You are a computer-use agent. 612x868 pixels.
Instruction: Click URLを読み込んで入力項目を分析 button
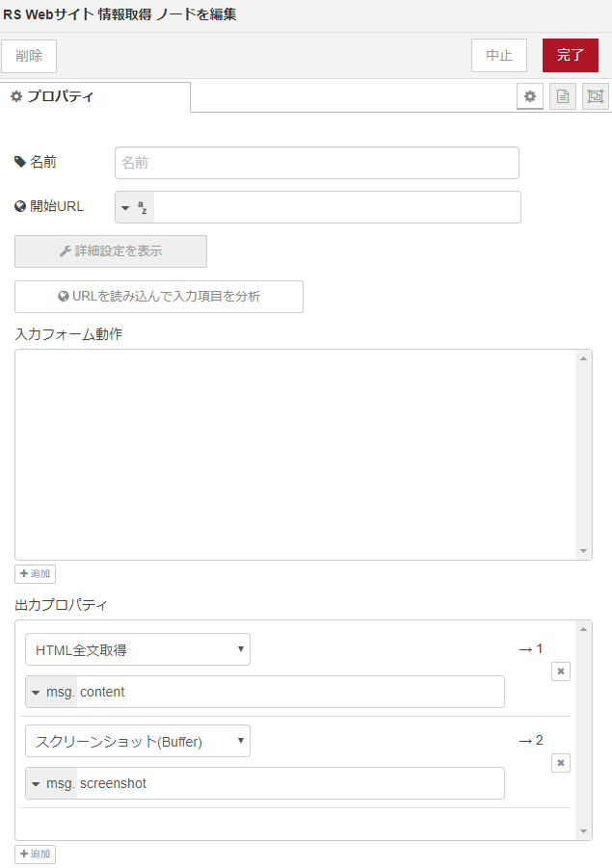coord(159,297)
